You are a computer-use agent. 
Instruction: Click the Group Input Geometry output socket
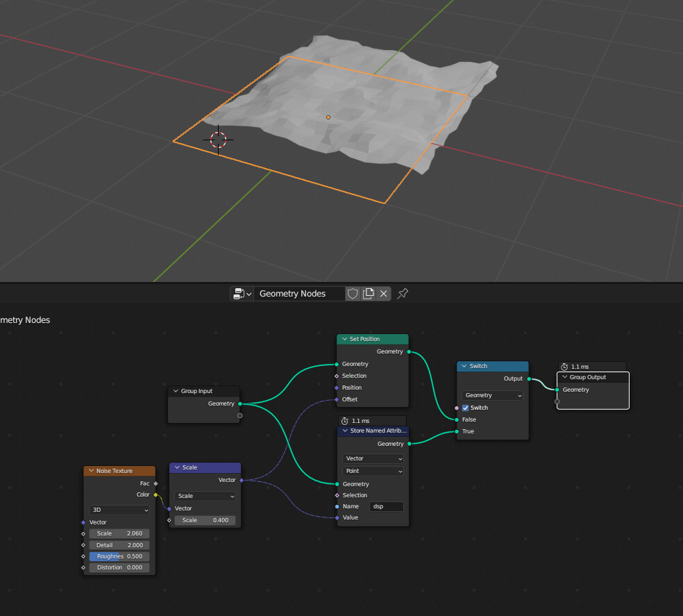click(x=240, y=404)
